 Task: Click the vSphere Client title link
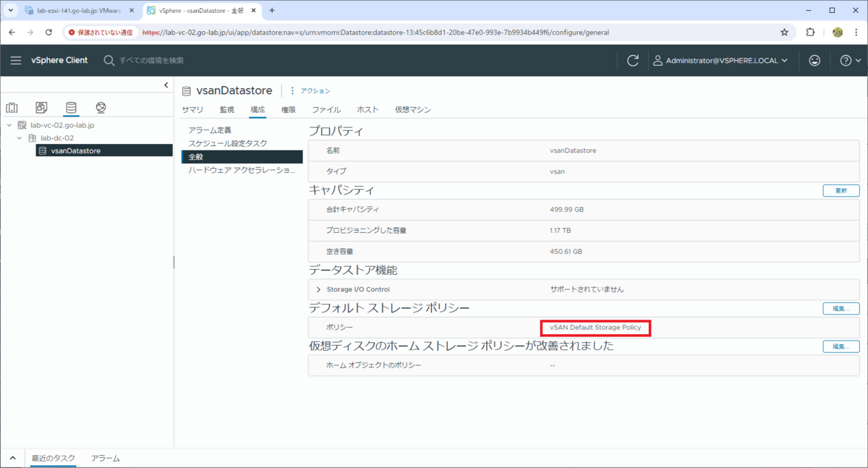coord(59,61)
